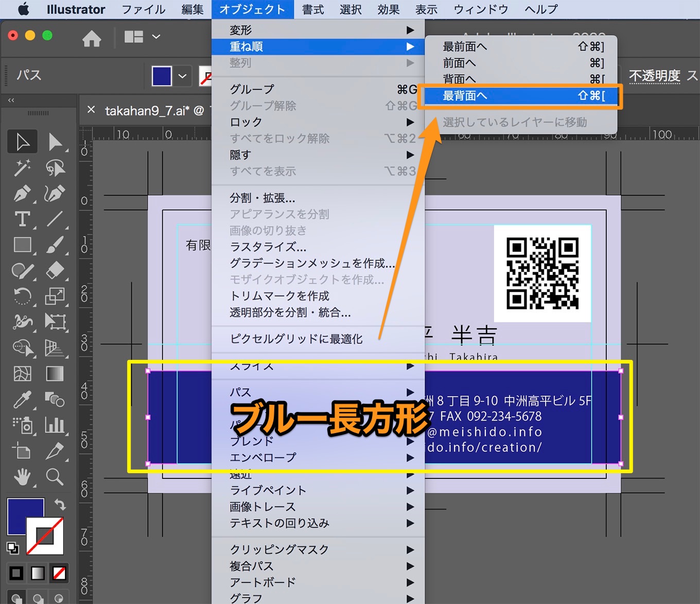Select the Shape Builder tool
Screen dimensions: 700x604
pyautogui.click(x=22, y=348)
